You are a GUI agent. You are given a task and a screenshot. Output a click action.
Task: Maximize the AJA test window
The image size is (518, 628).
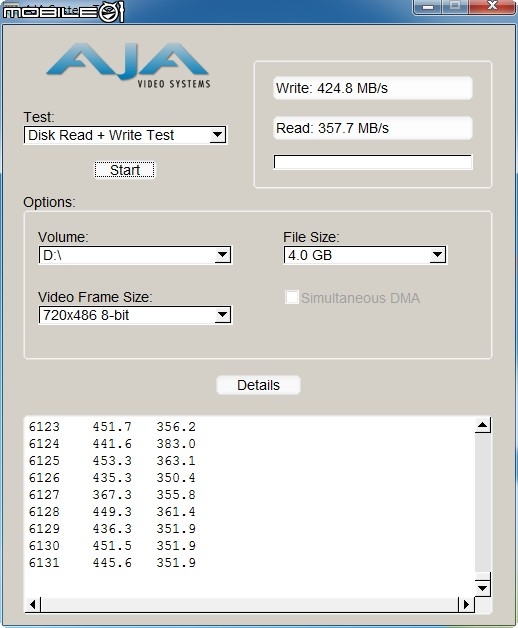pyautogui.click(x=455, y=7)
